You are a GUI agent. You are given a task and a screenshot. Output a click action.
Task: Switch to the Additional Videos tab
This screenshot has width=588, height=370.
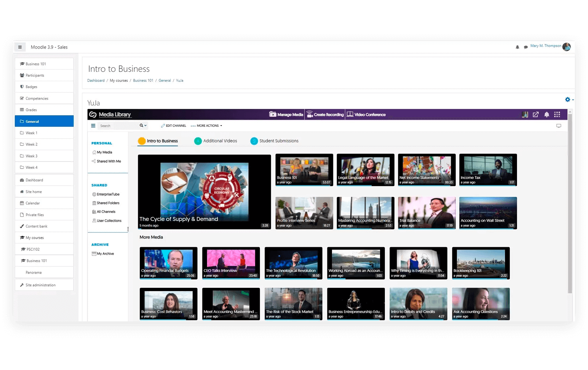pos(216,141)
